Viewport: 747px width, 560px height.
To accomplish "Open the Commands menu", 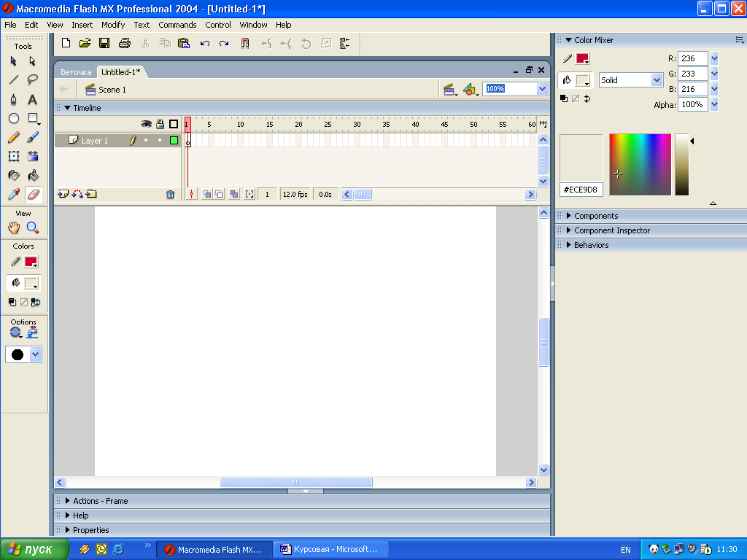I will [x=177, y=25].
